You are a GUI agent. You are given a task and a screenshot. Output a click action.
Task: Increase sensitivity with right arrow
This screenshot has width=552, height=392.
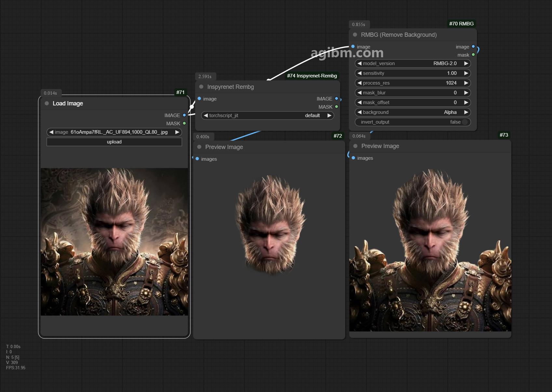(466, 73)
